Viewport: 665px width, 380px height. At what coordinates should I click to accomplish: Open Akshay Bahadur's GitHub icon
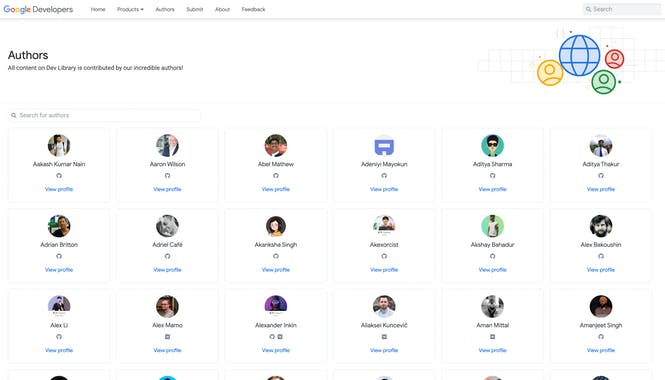492,256
